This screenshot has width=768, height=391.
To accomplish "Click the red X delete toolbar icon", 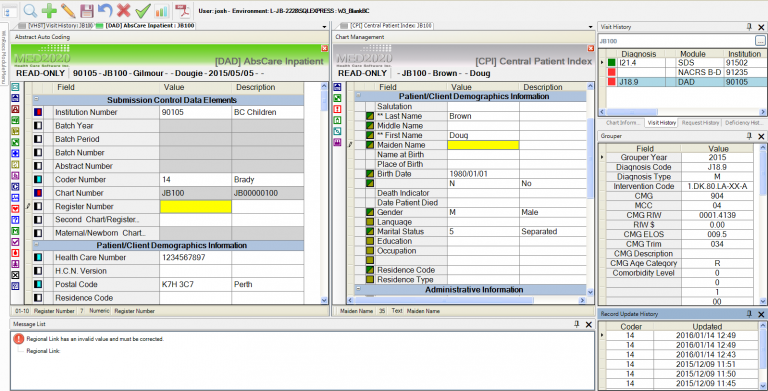I will [x=123, y=10].
